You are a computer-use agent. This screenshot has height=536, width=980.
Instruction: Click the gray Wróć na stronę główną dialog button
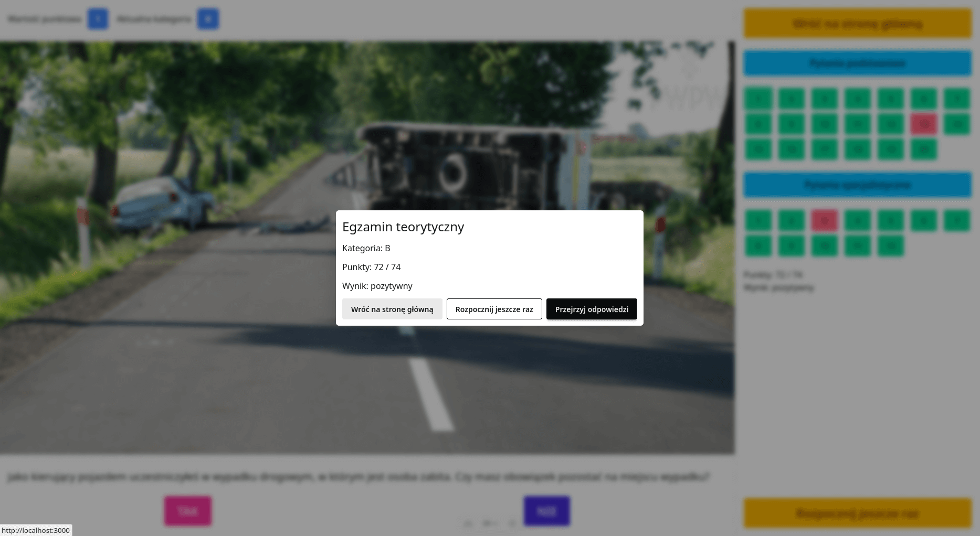tap(392, 309)
